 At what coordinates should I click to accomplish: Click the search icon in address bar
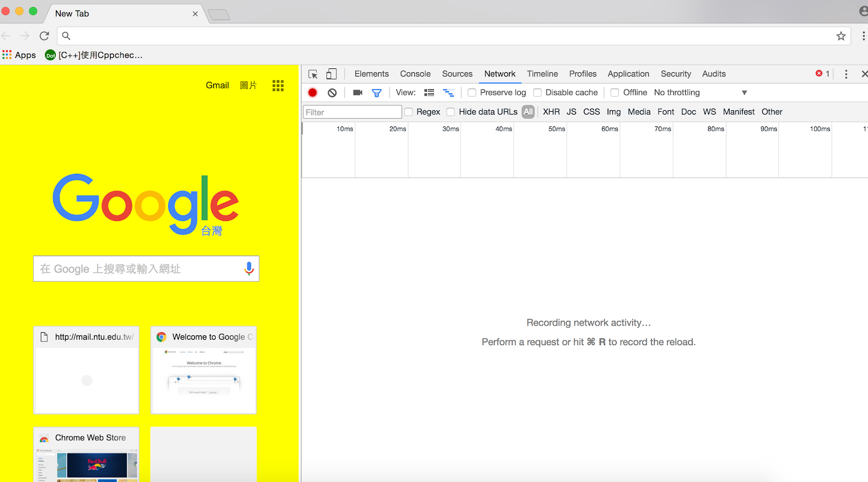point(66,36)
